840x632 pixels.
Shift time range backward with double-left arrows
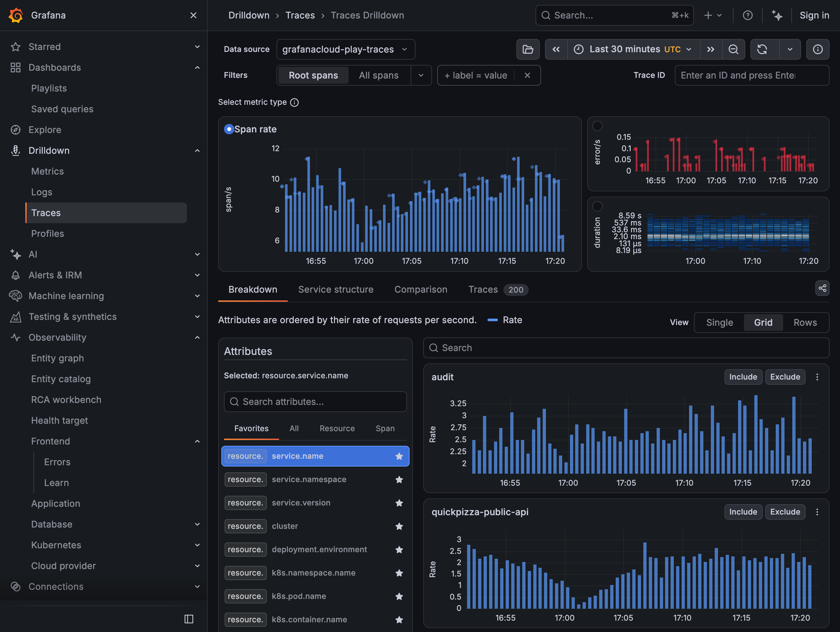coord(556,49)
